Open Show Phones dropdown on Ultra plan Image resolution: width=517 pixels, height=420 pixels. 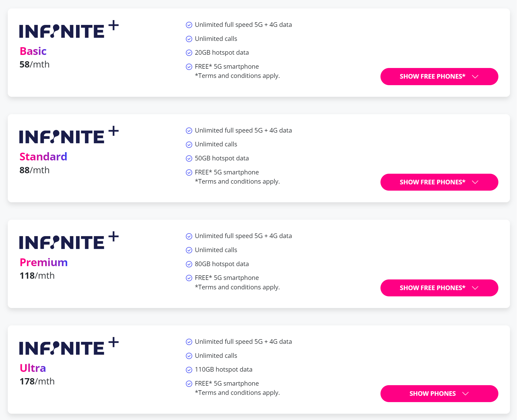point(439,394)
